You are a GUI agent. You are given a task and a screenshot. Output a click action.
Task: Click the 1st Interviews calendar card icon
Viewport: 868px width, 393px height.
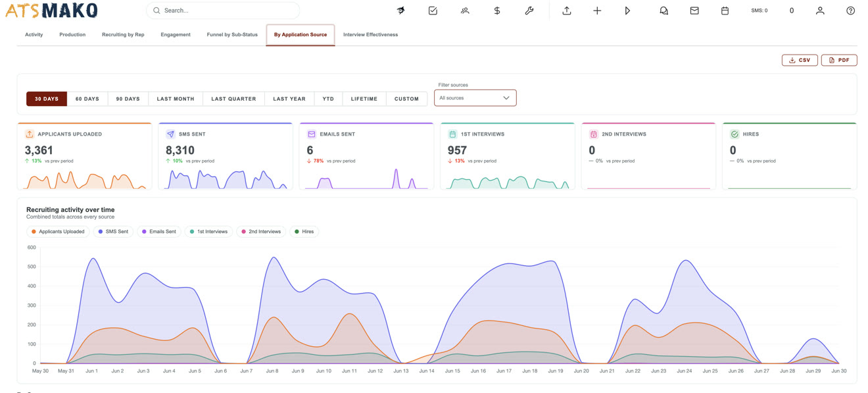(452, 134)
